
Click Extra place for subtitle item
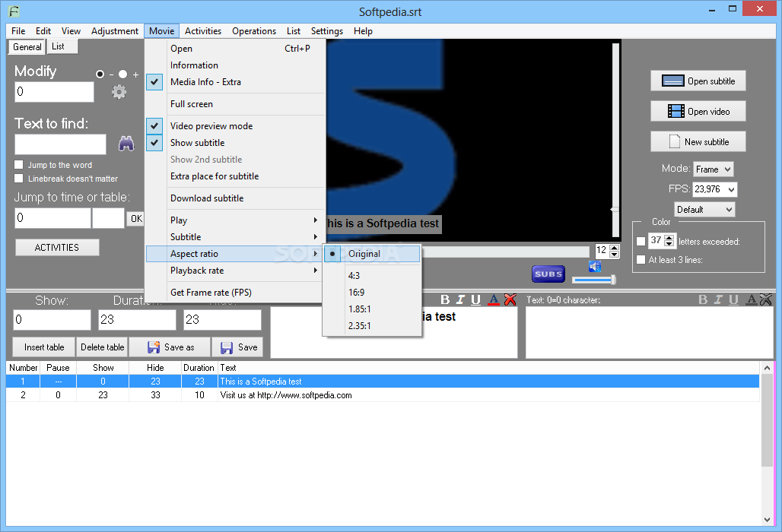[235, 176]
